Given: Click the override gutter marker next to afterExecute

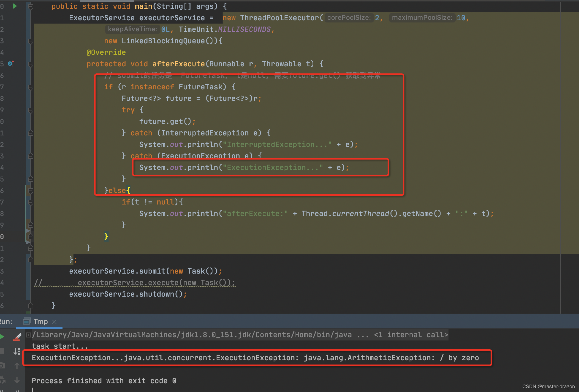Looking at the screenshot, I should point(11,64).
